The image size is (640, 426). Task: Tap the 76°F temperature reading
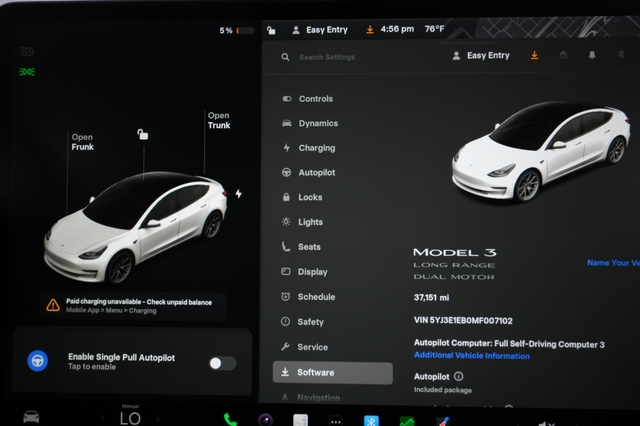click(434, 29)
